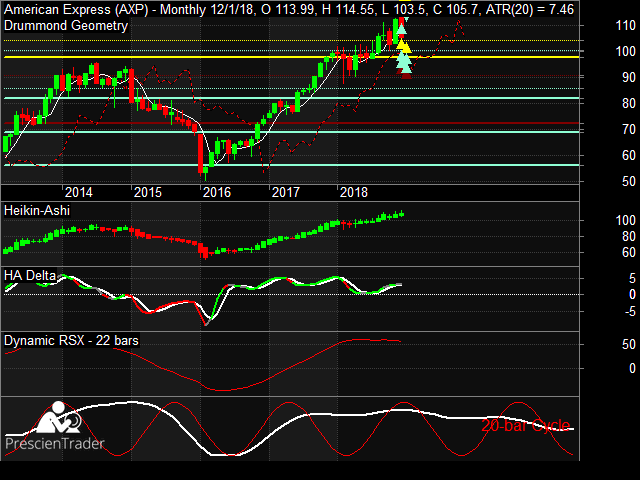Click the 50 value on Dynamic RSX axis

[x=629, y=344]
